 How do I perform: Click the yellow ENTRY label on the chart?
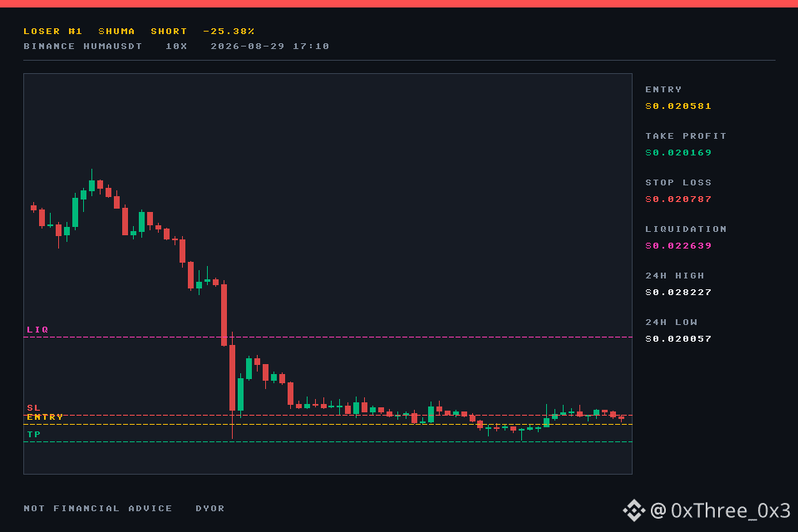click(x=45, y=417)
